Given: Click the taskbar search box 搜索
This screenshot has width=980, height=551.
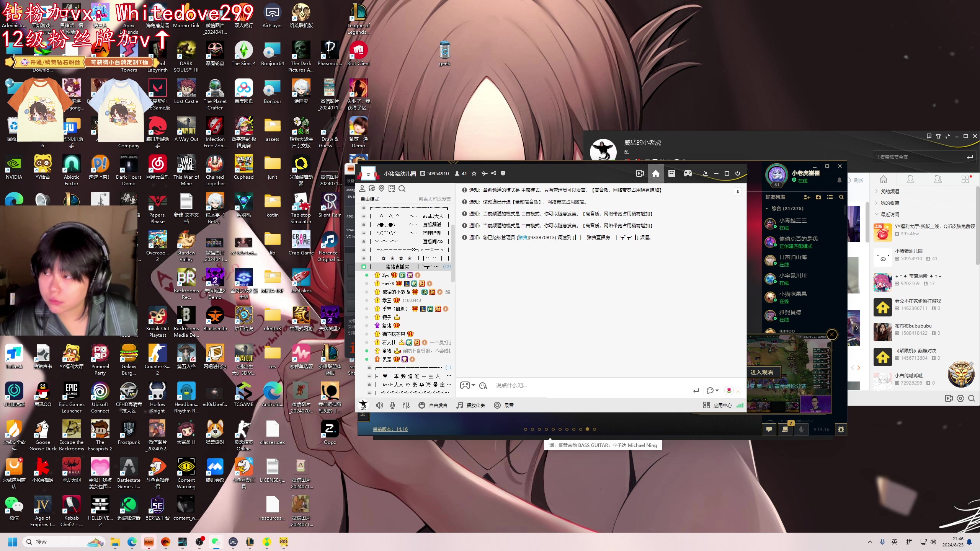Looking at the screenshot, I should [64, 542].
